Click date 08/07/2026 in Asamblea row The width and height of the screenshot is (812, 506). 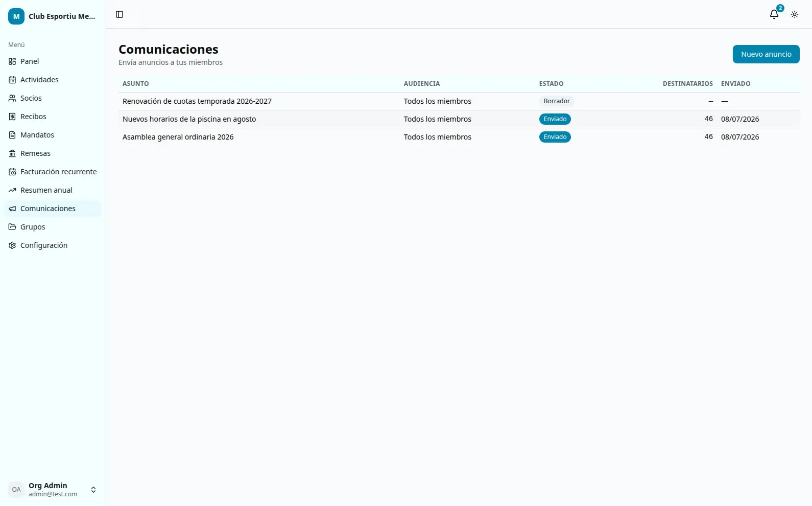pos(740,137)
